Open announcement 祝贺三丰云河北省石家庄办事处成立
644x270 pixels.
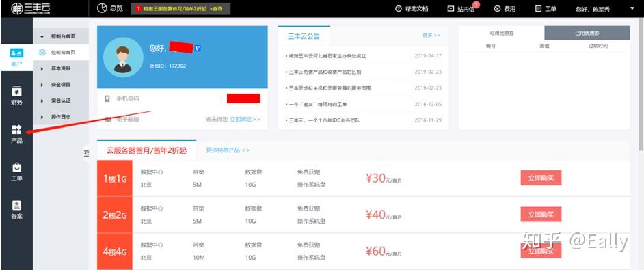(327, 56)
